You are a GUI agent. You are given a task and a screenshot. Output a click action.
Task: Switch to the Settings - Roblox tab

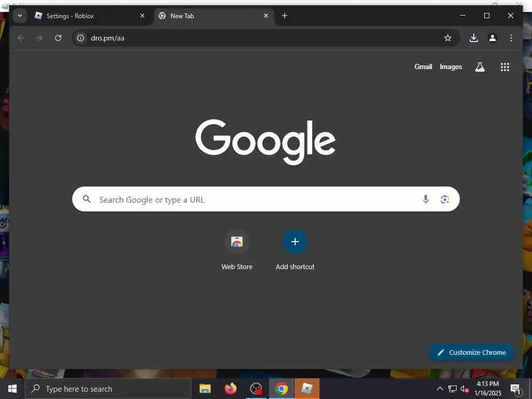90,16
